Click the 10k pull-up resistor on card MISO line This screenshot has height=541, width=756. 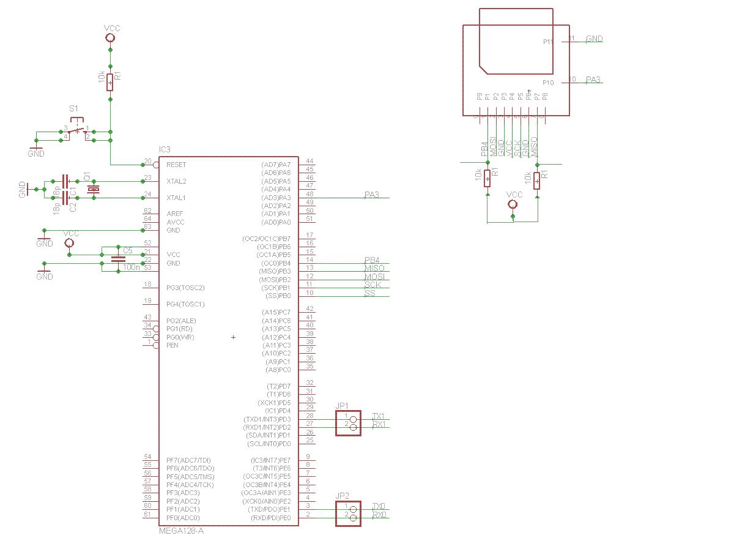(536, 181)
